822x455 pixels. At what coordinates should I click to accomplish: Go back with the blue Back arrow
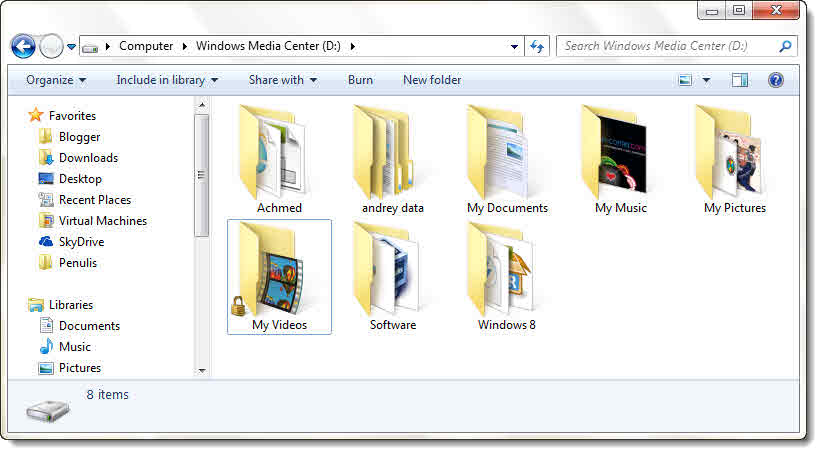point(23,47)
